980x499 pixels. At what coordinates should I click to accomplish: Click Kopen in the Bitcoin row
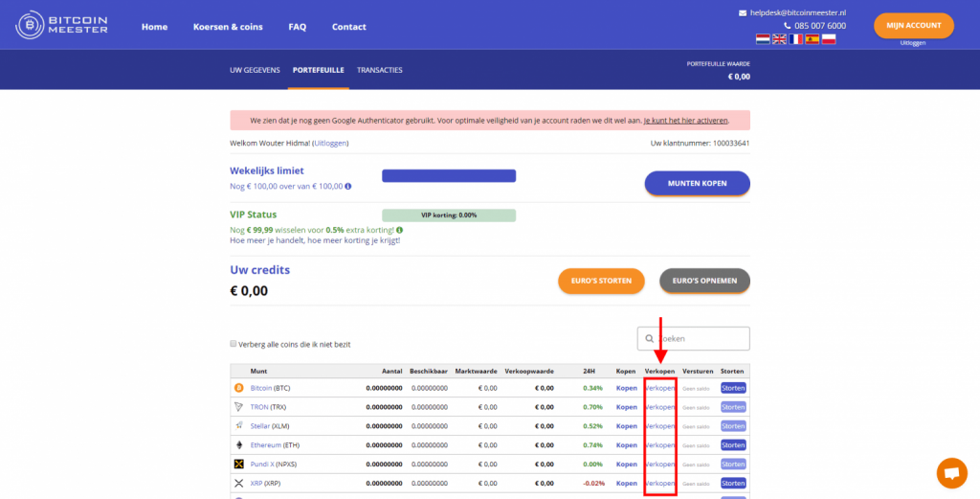pyautogui.click(x=626, y=388)
